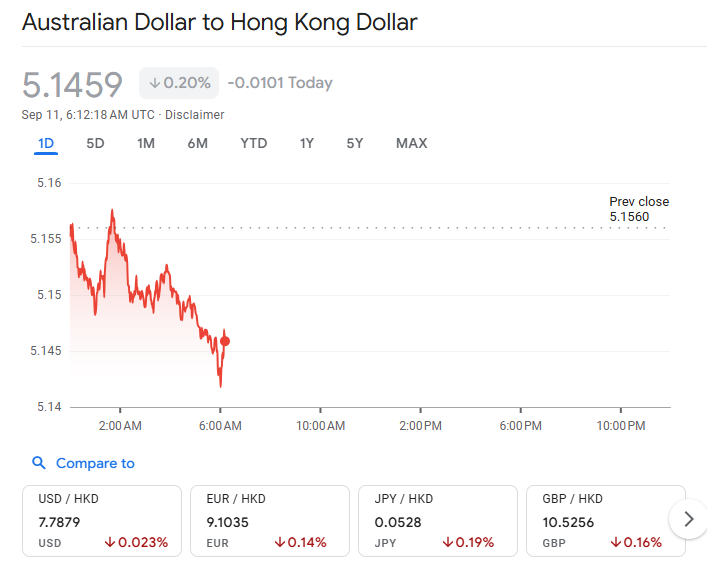Switch chart to 6M range
This screenshot has width=707, height=562.
point(197,143)
